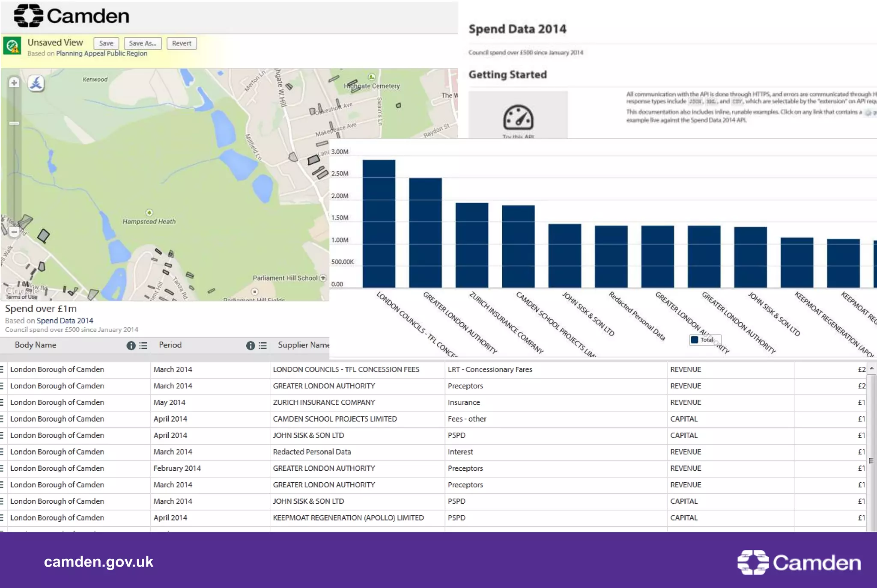The image size is (877, 588).
Task: Open the Period column menu
Action: pyautogui.click(x=263, y=345)
